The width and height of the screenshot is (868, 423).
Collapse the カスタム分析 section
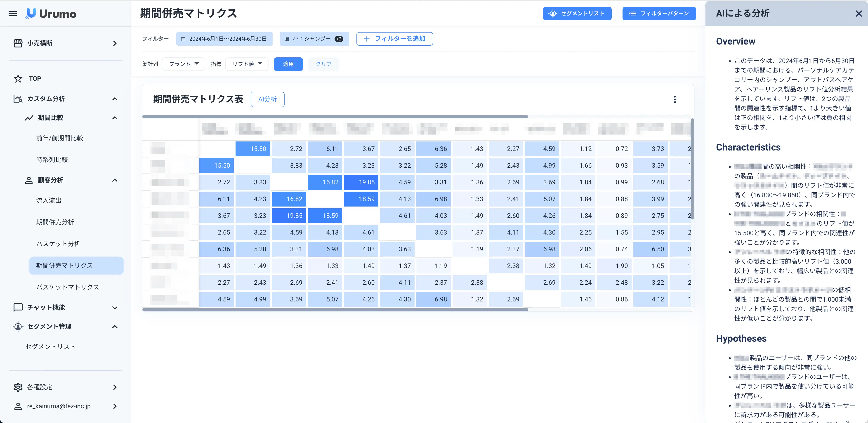[x=115, y=99]
